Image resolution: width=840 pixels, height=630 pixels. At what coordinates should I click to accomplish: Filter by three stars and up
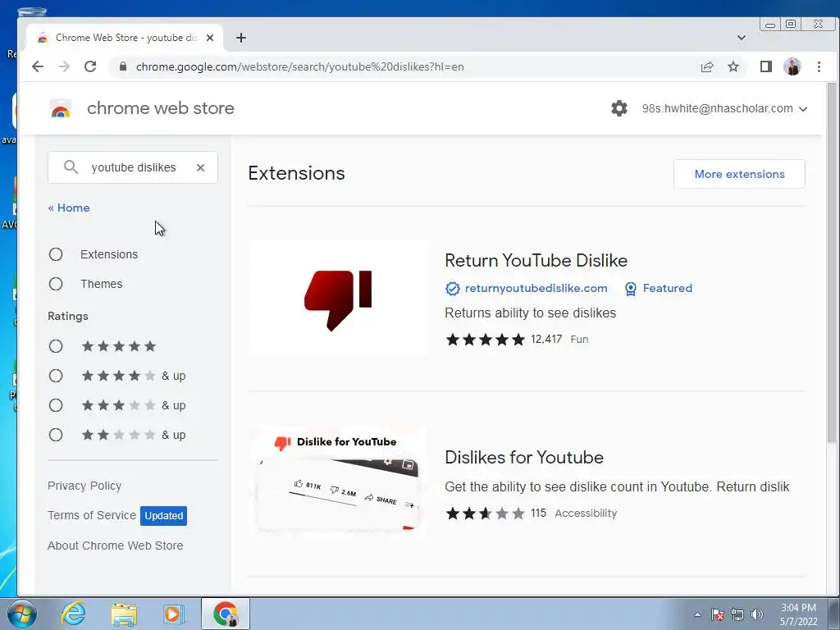pos(56,405)
